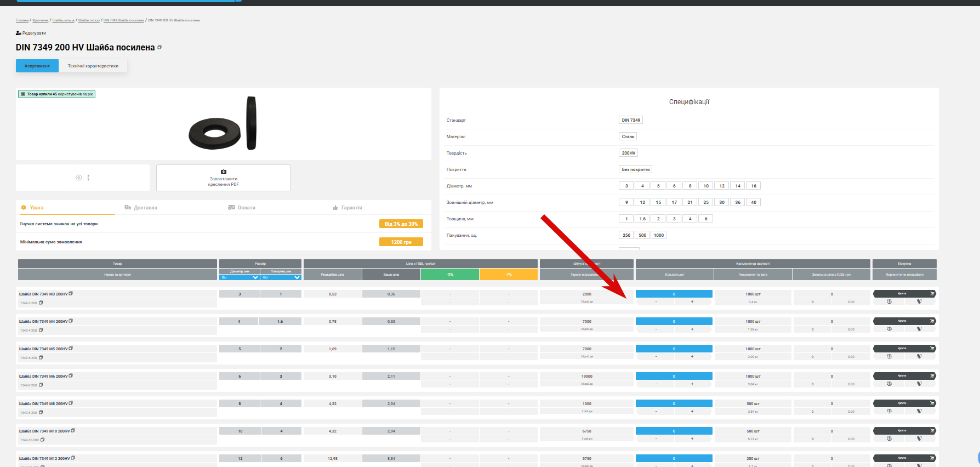Open the Товщина, мм filter dropdown
The height and width of the screenshot is (467, 980).
pos(281,277)
